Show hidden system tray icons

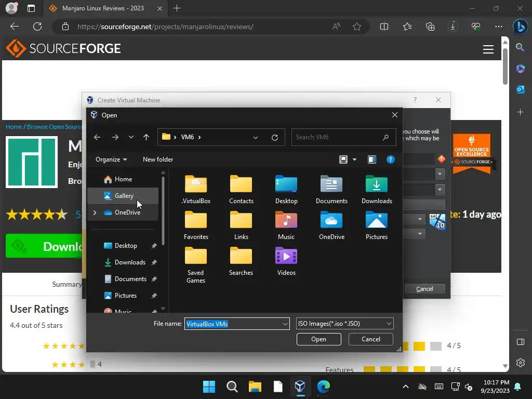pyautogui.click(x=405, y=387)
